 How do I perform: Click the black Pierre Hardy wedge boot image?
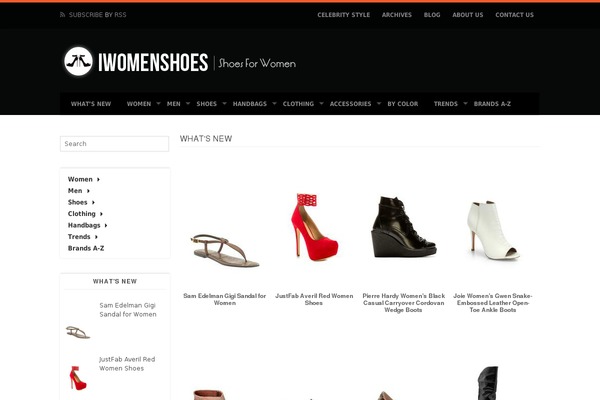pos(403,227)
